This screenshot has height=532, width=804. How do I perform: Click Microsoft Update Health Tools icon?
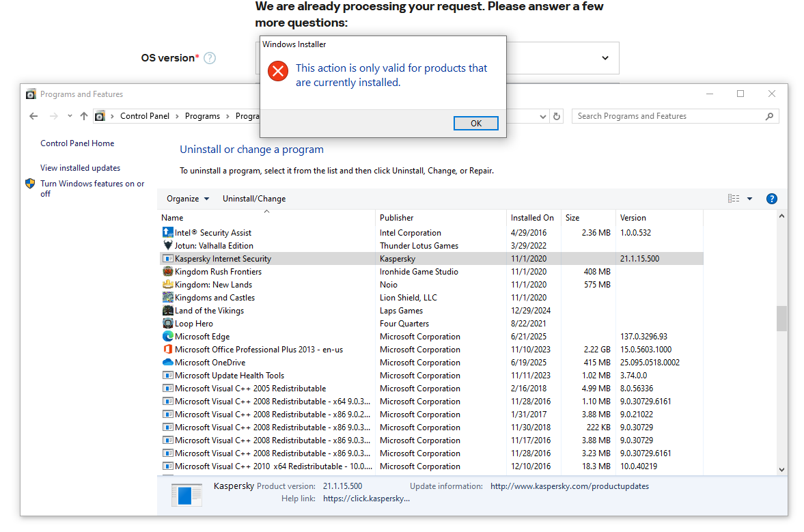(167, 375)
